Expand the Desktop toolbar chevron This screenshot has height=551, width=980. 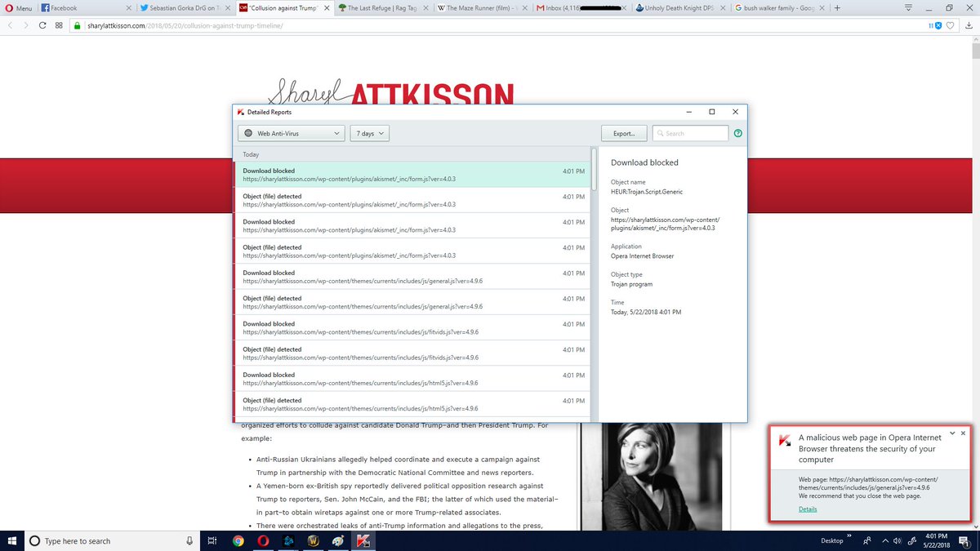pyautogui.click(x=850, y=537)
